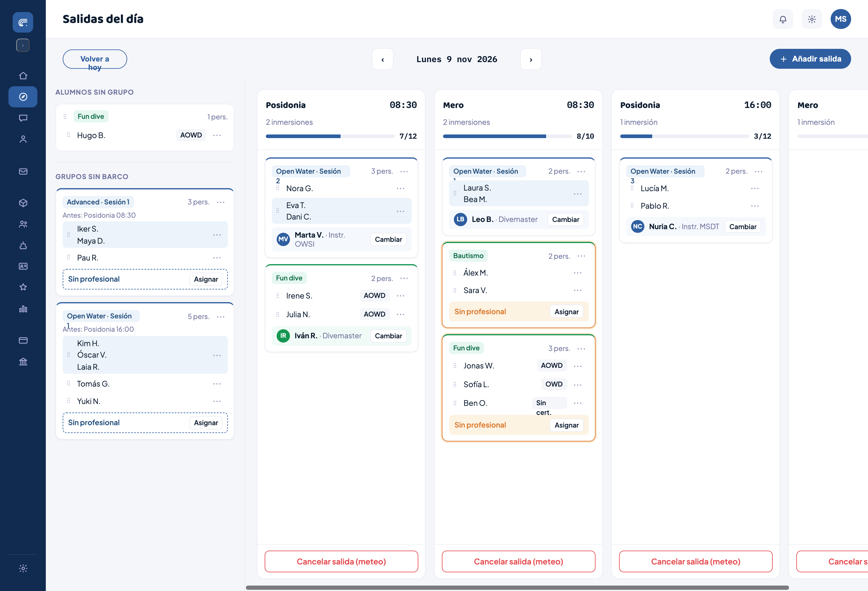Toggle the light theme sun icon in the header
The image size is (868, 591).
tap(812, 19)
